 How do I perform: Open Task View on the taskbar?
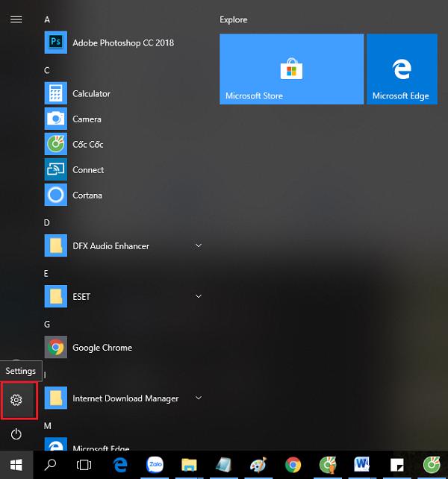(x=84, y=465)
